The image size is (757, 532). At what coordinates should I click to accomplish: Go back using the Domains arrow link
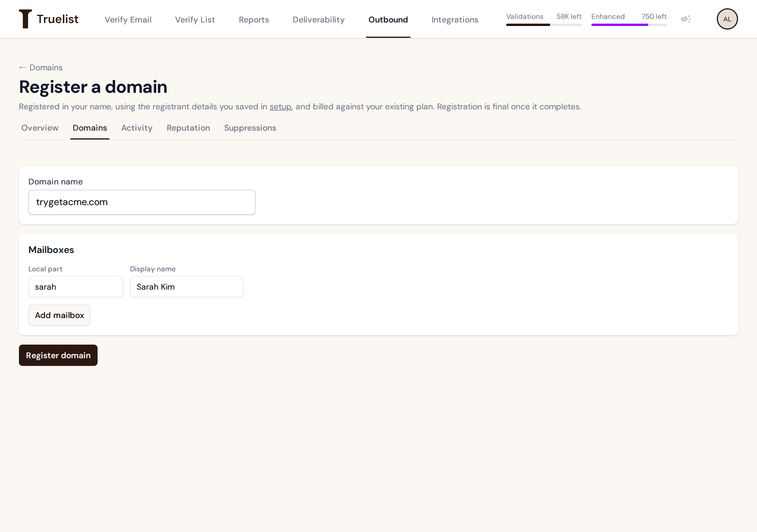41,68
